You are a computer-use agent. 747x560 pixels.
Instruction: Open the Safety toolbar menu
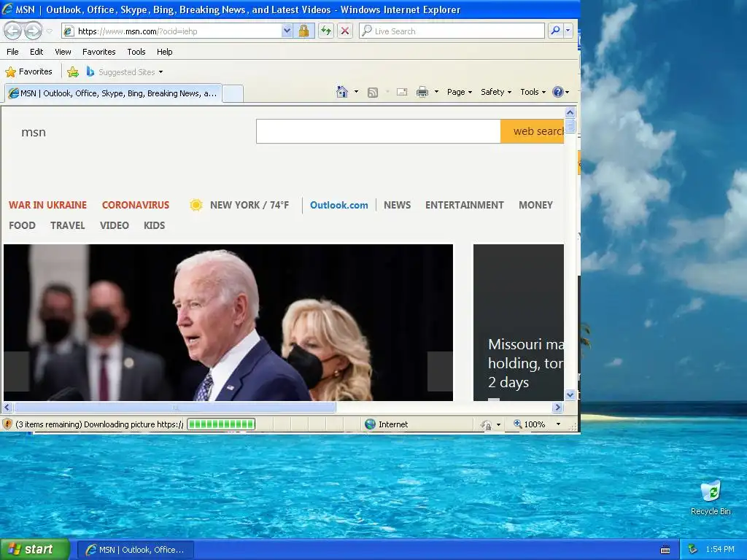click(x=495, y=92)
